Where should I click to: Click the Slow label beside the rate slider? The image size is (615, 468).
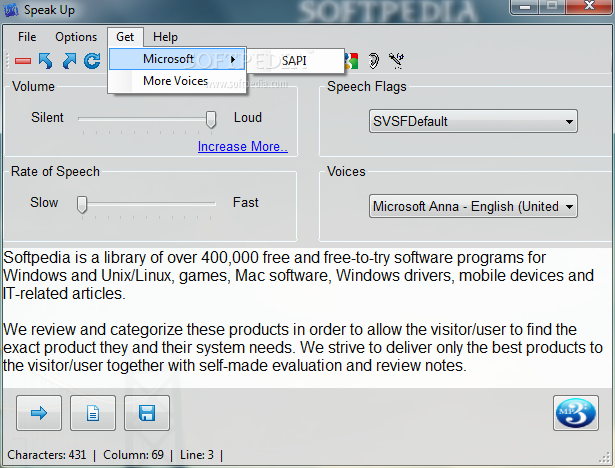click(x=44, y=202)
